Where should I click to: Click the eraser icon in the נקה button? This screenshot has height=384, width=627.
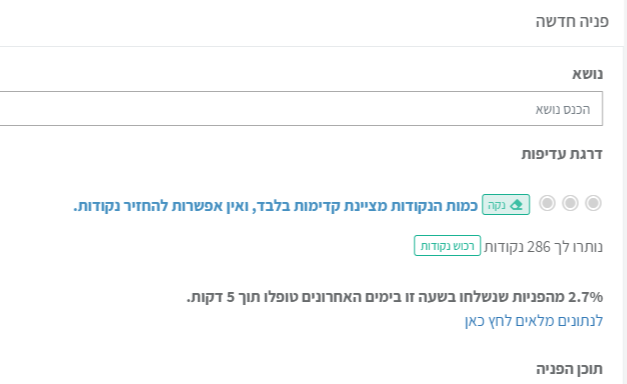516,205
